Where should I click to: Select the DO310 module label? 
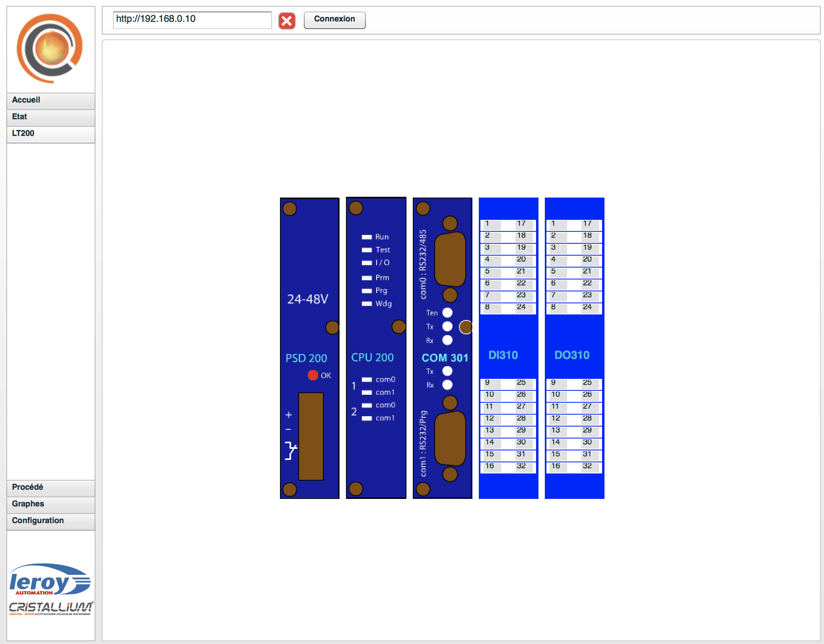pos(572,355)
